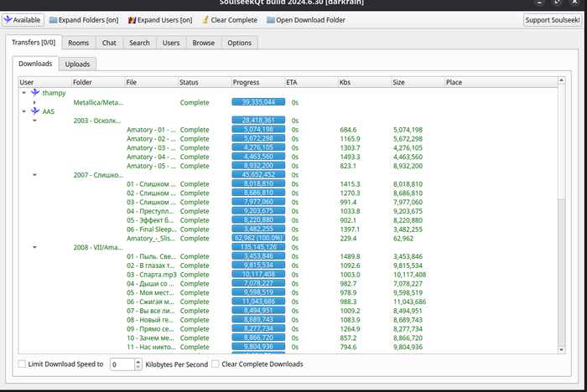
Task: Sort by the User column header
Action: tap(45, 82)
